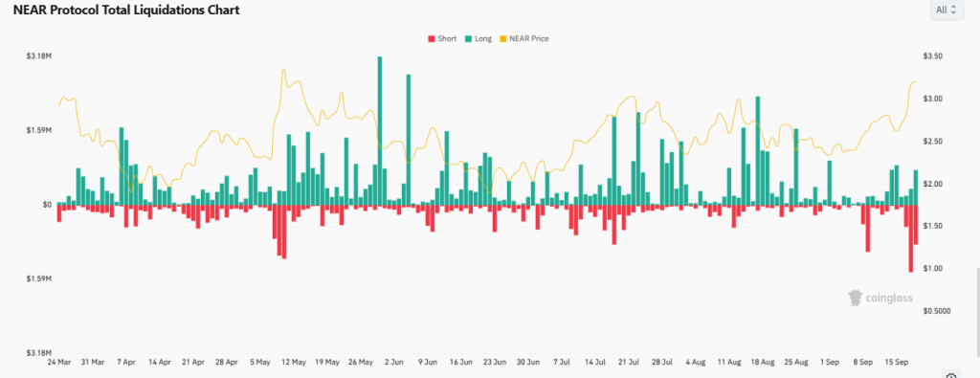Click the yellow NEAR Price legend swatch

point(502,38)
